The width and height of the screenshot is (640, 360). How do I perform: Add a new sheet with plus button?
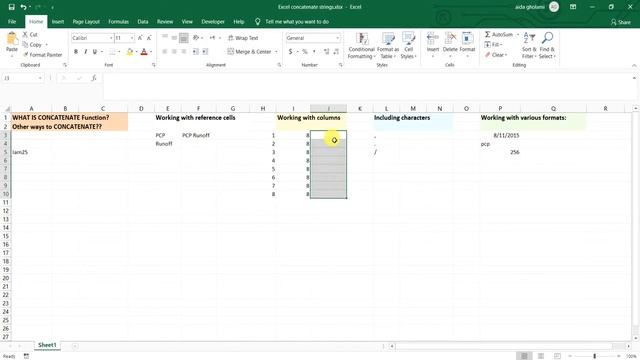point(75,346)
